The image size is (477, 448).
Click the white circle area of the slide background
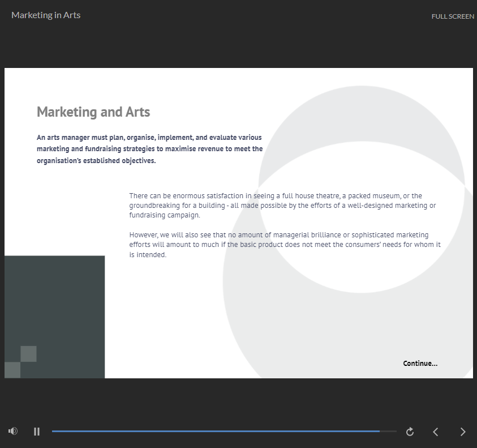362,272
